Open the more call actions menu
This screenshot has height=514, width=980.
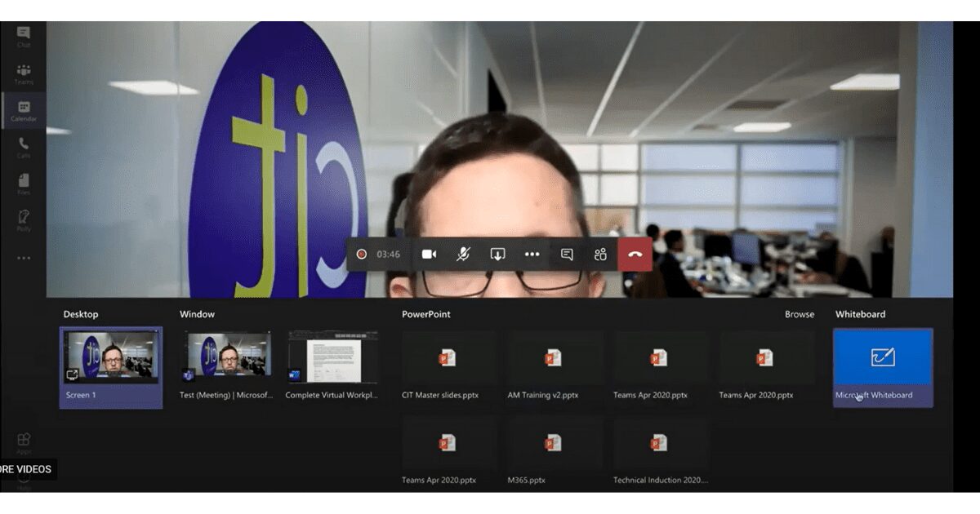532,254
